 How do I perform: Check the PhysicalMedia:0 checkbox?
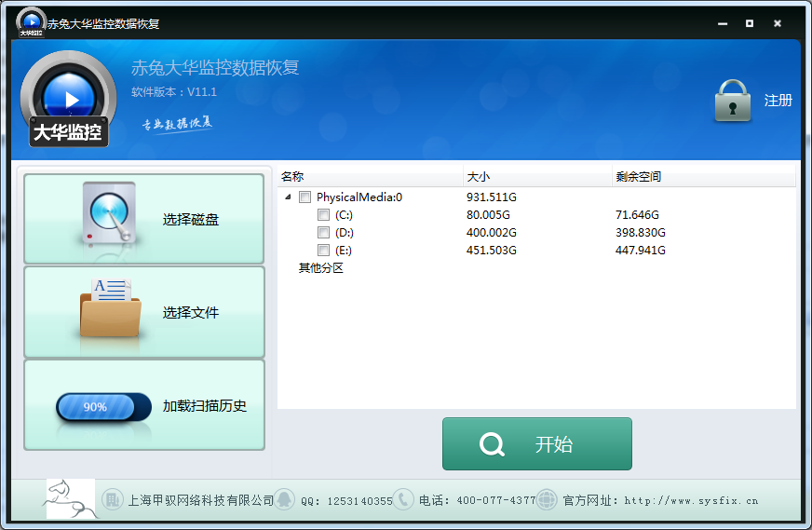[304, 197]
